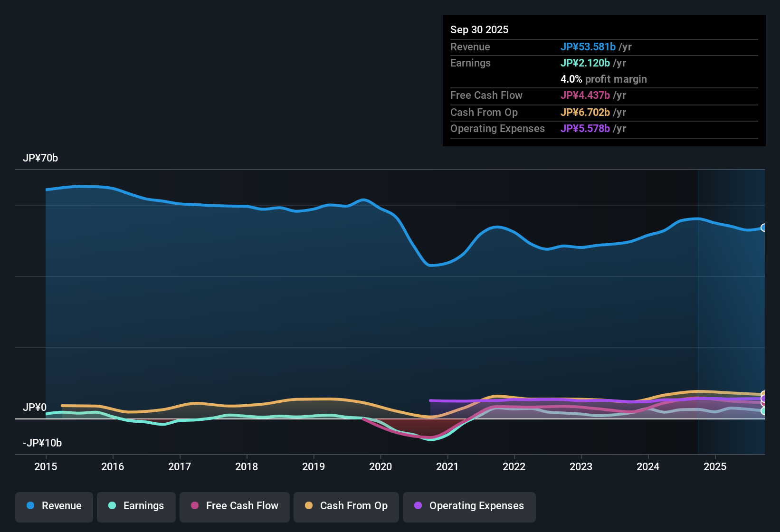Click the blue Revenue legend dot
The image size is (780, 532).
[x=30, y=506]
